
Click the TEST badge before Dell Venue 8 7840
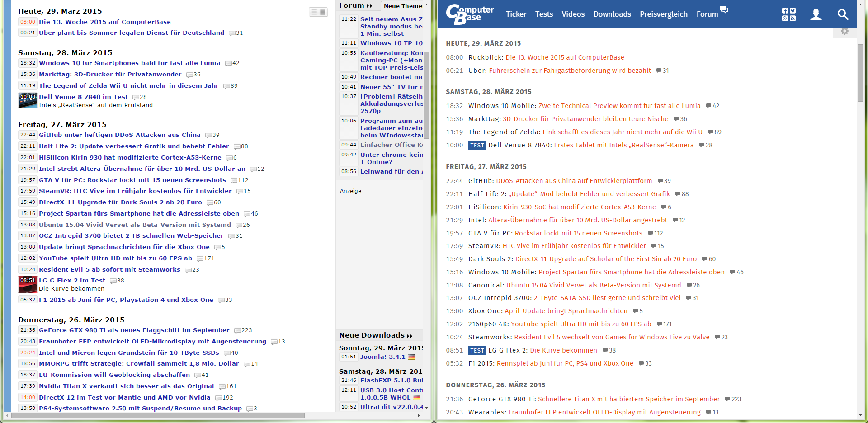[477, 146]
